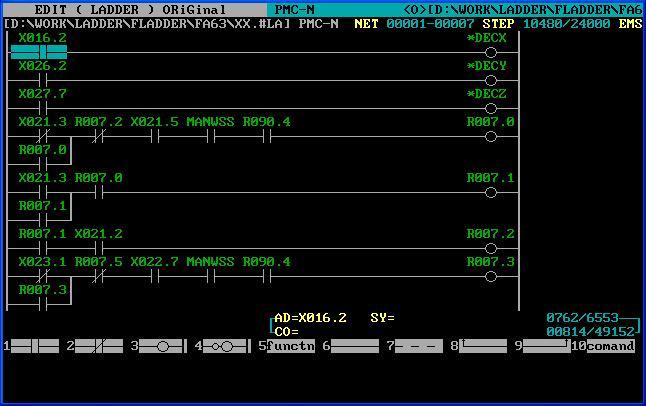
Task: Select the X021.2 contact
Action: pyautogui.click(x=99, y=249)
